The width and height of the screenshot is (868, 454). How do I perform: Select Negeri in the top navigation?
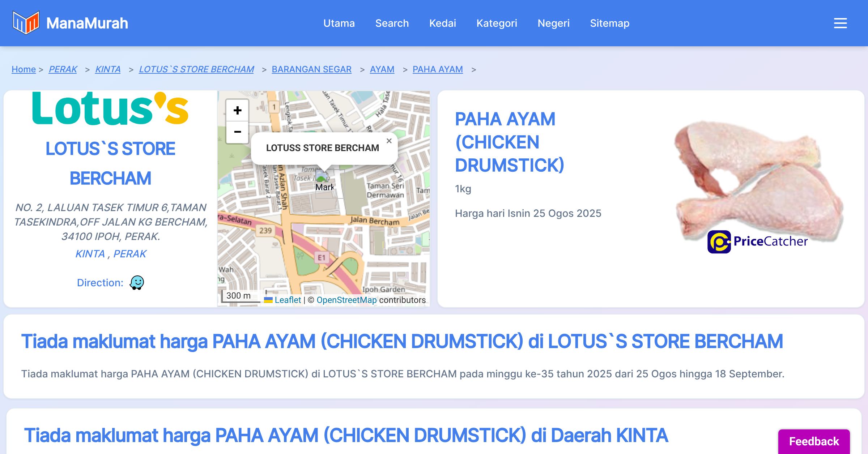pyautogui.click(x=553, y=23)
